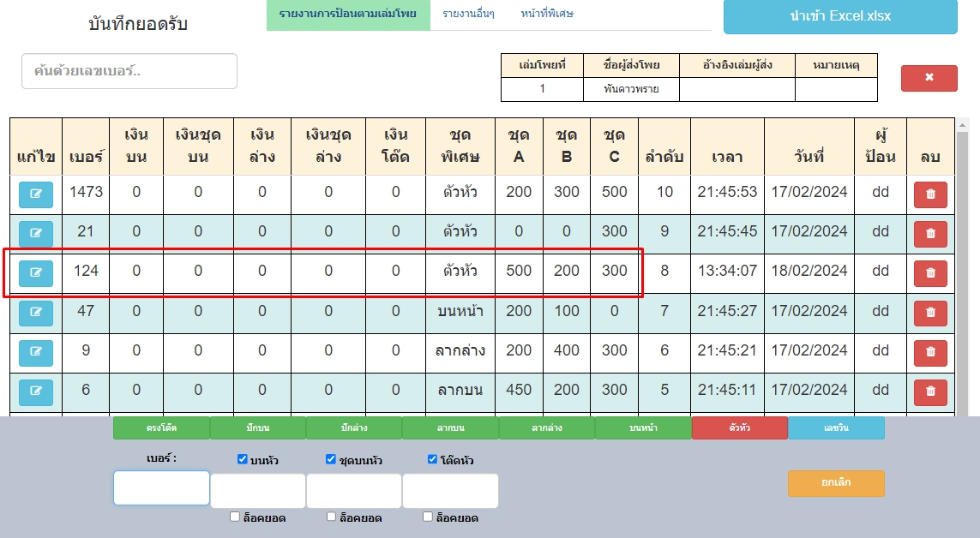The height and width of the screenshot is (538, 980).
Task: Delete row number 9 using trash icon
Action: (930, 352)
